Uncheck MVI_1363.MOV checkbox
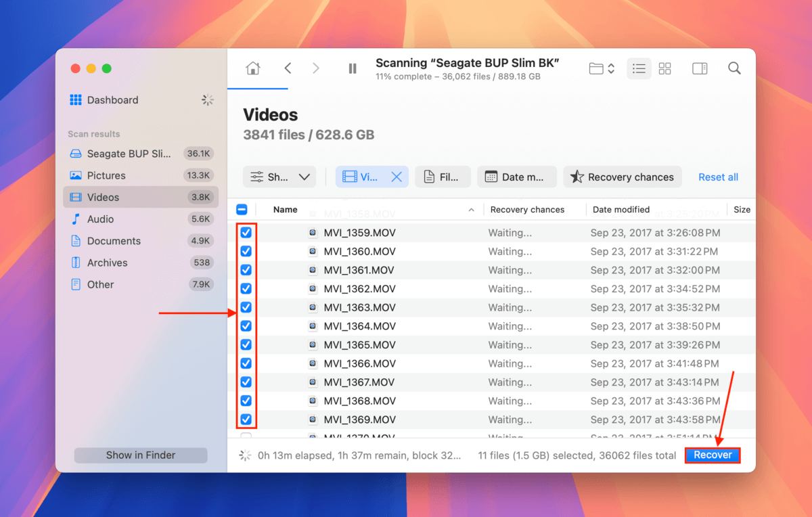Image resolution: width=812 pixels, height=517 pixels. pyautogui.click(x=246, y=307)
